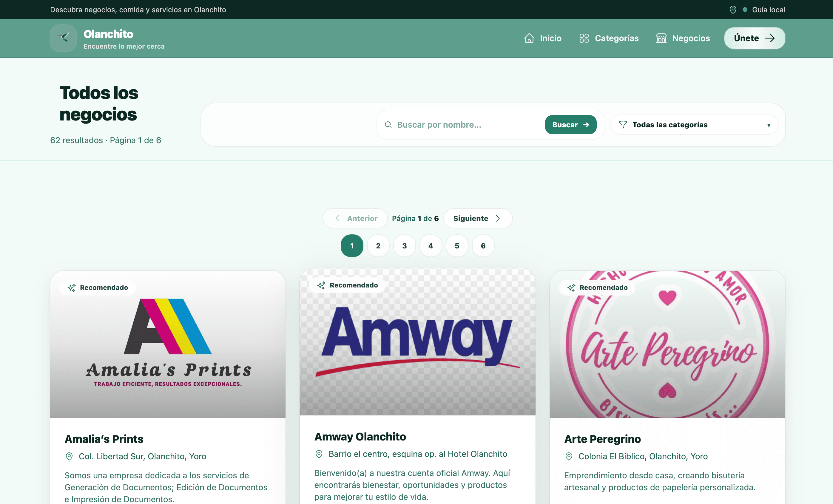Click the dropdown arrow of category filter

tap(769, 126)
